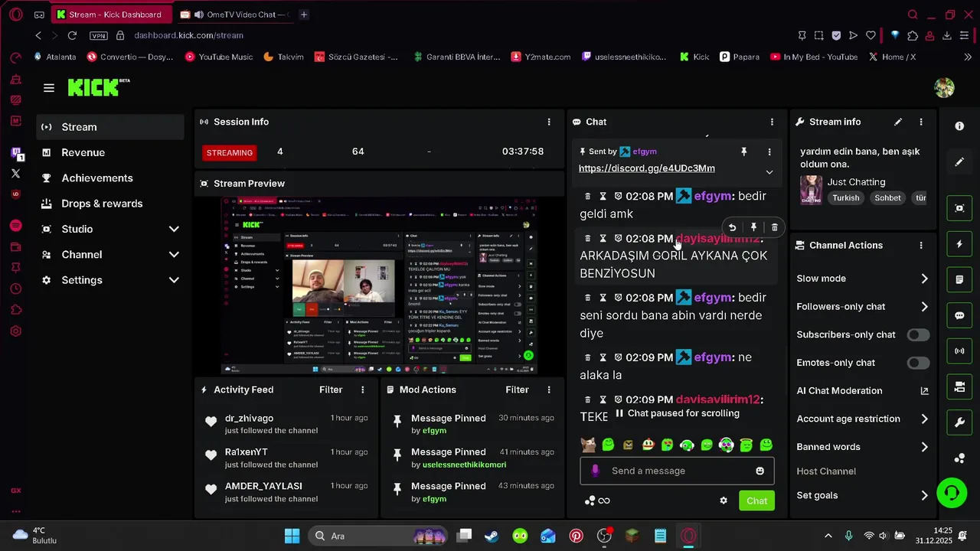Open Mod Actions three-dot options
Image resolution: width=980 pixels, height=551 pixels.
549,390
